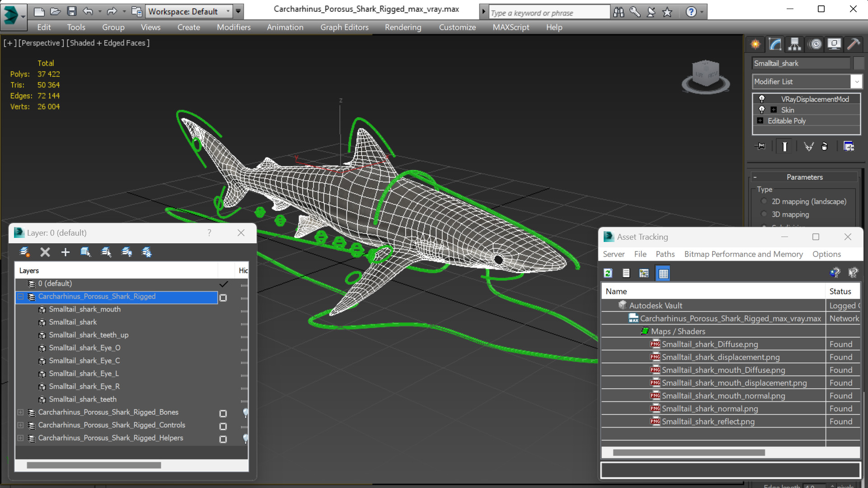
Task: Expand the Shark_Rigged_Controls layer
Action: coord(20,425)
